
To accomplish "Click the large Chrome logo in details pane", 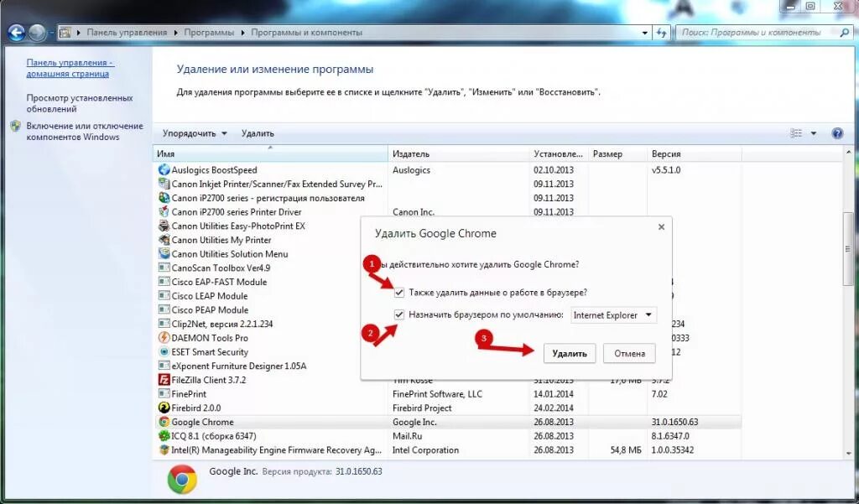I will click(182, 479).
